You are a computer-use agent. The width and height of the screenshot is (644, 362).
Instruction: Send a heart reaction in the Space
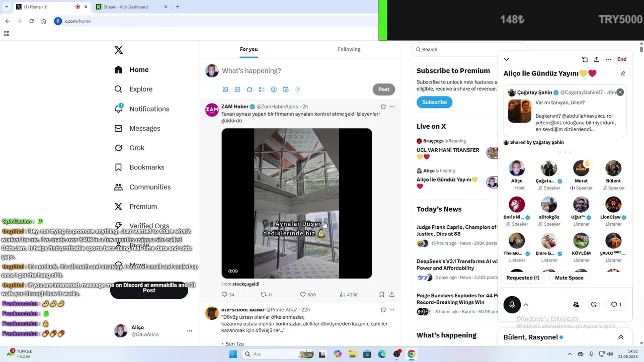point(594,305)
